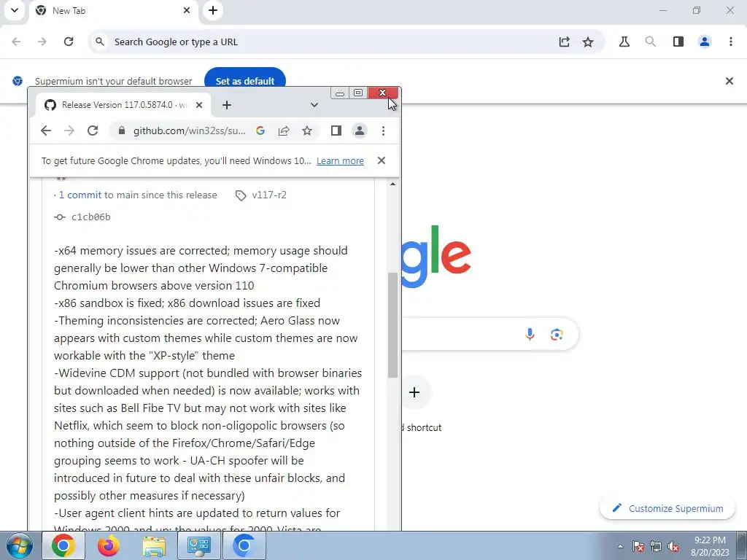The image size is (747, 560).
Task: Start voice search with the Google microphone icon
Action: coord(530,334)
